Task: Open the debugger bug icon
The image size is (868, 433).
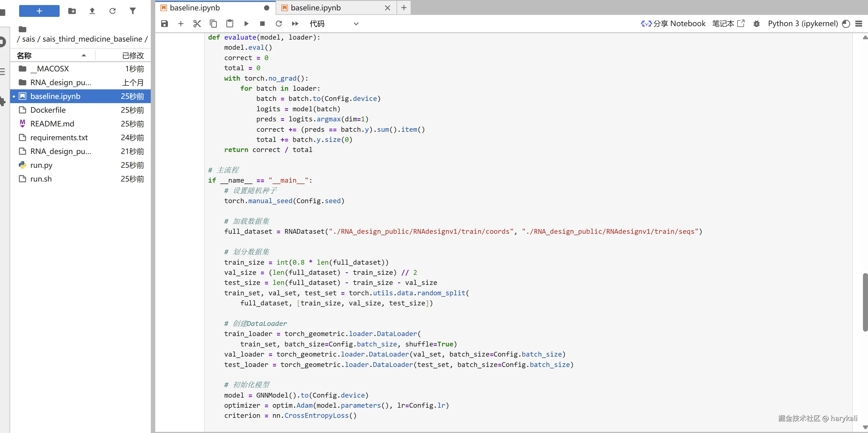Action: 756,24
